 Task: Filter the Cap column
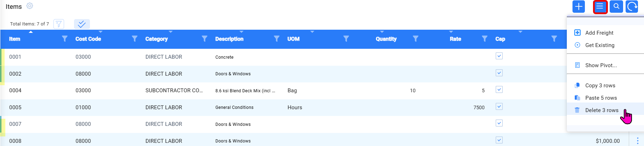(554, 39)
